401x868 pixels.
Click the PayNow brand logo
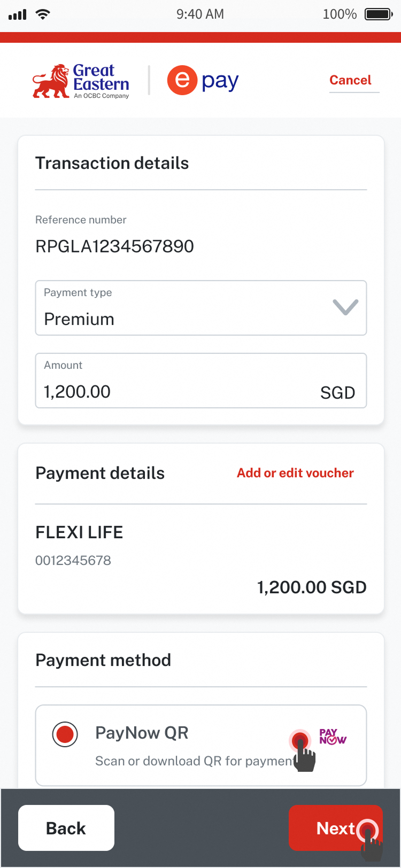point(333,737)
